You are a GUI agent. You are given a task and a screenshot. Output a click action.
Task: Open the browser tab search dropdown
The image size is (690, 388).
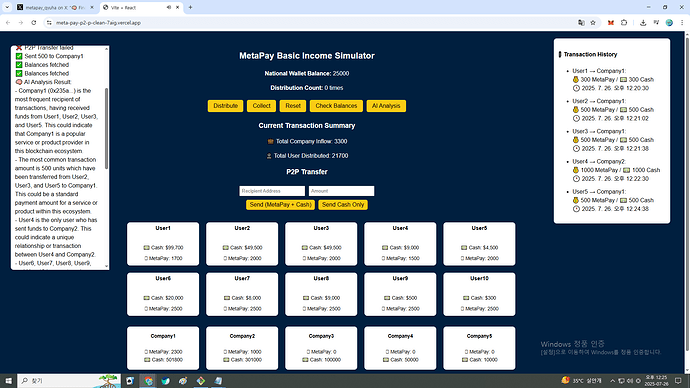[7, 7]
